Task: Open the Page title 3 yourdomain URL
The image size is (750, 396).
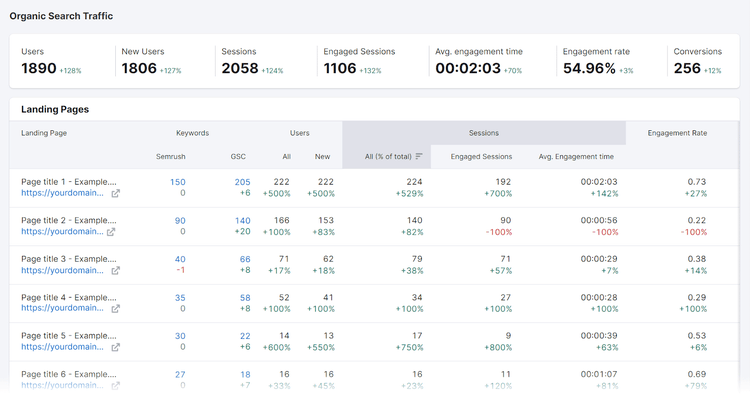Action: tap(62, 270)
